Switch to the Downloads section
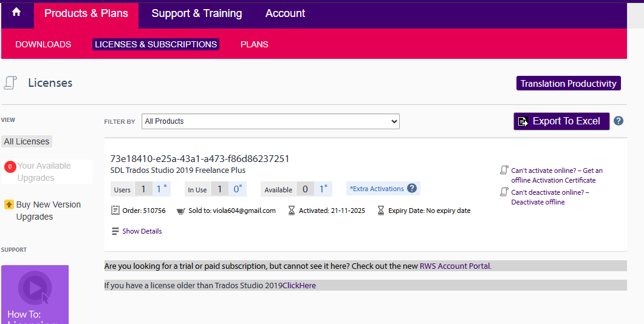The height and width of the screenshot is (324, 644). point(43,44)
